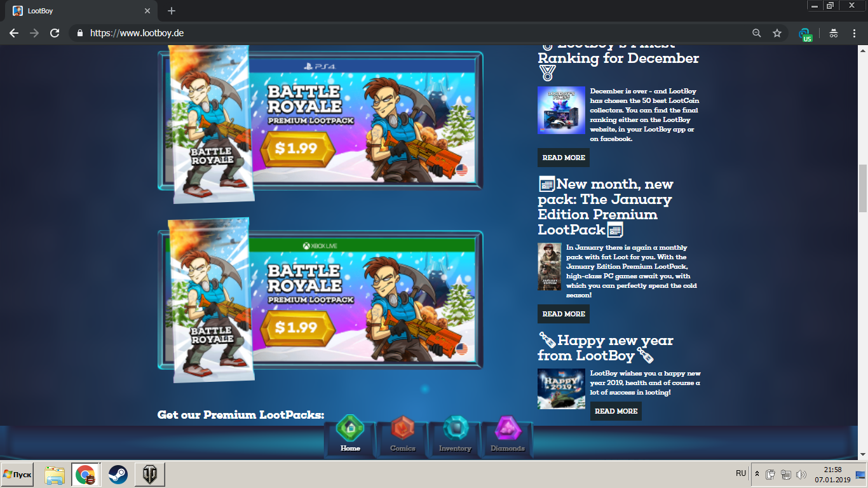Open the Start (Пуск) menu

pyautogui.click(x=17, y=475)
